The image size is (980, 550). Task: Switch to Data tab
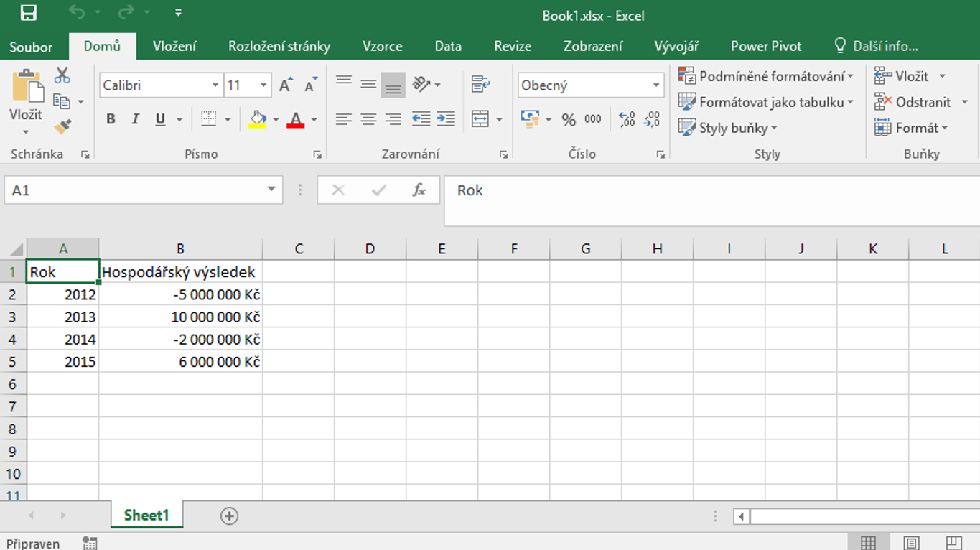coord(448,46)
